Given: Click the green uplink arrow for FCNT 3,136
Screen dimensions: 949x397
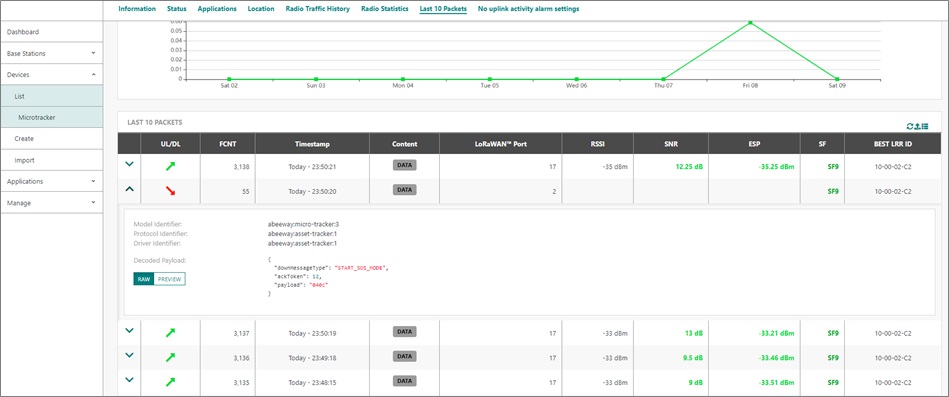Looking at the screenshot, I should pyautogui.click(x=170, y=358).
